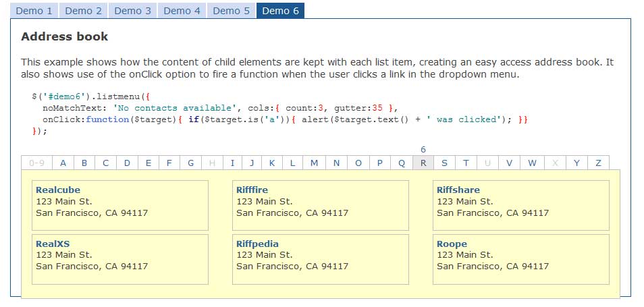Open the Riffshare contact link
Viewport: 644px width, 307px height.
pos(458,190)
